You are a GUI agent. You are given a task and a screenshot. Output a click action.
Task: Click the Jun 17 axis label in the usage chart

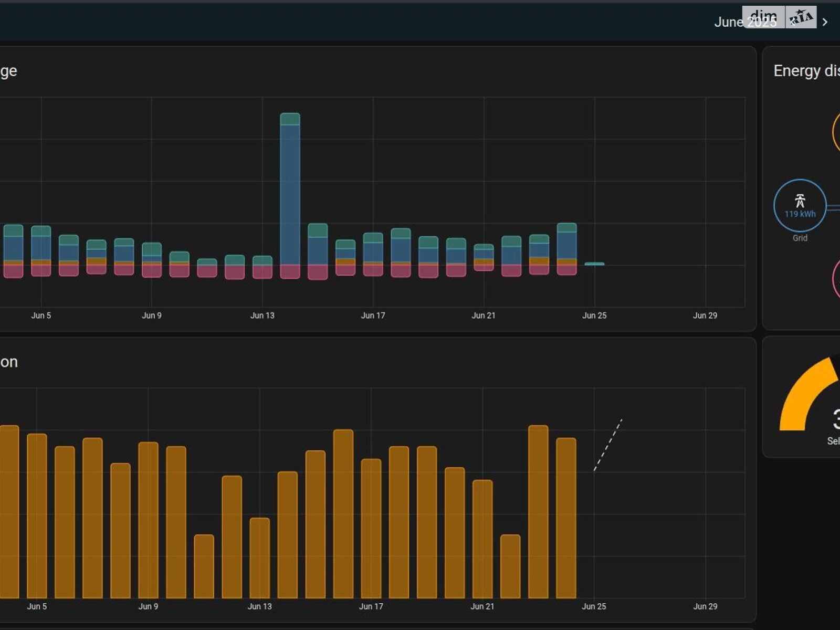[373, 316]
